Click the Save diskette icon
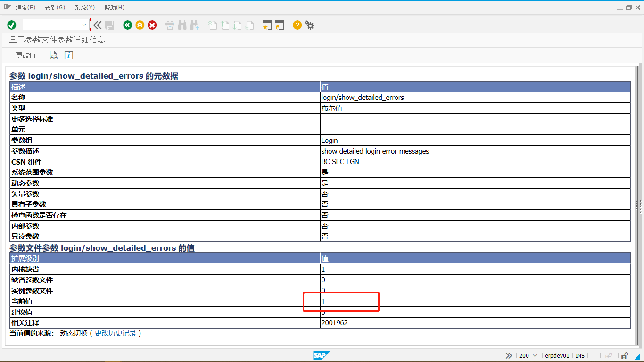This screenshot has height=362, width=644. [x=110, y=25]
